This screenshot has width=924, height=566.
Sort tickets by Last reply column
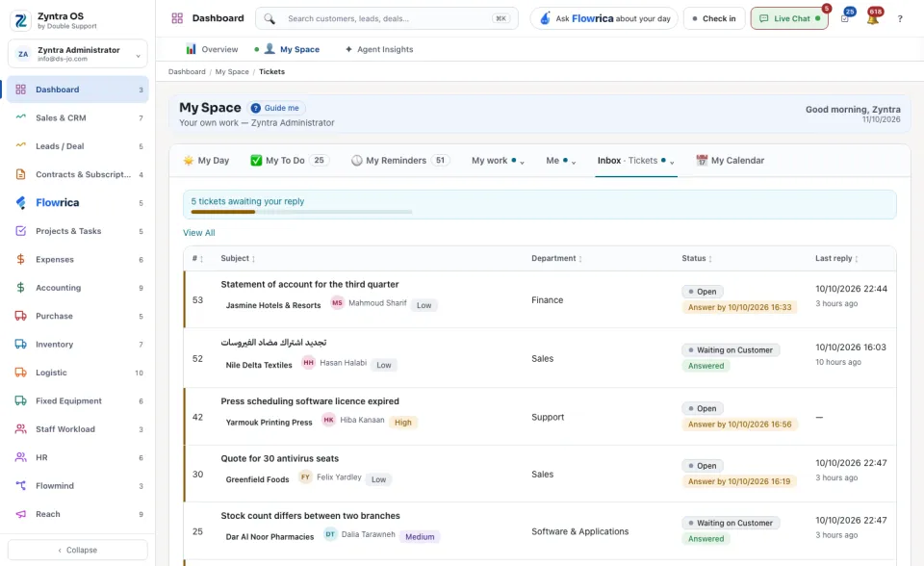[x=836, y=258]
